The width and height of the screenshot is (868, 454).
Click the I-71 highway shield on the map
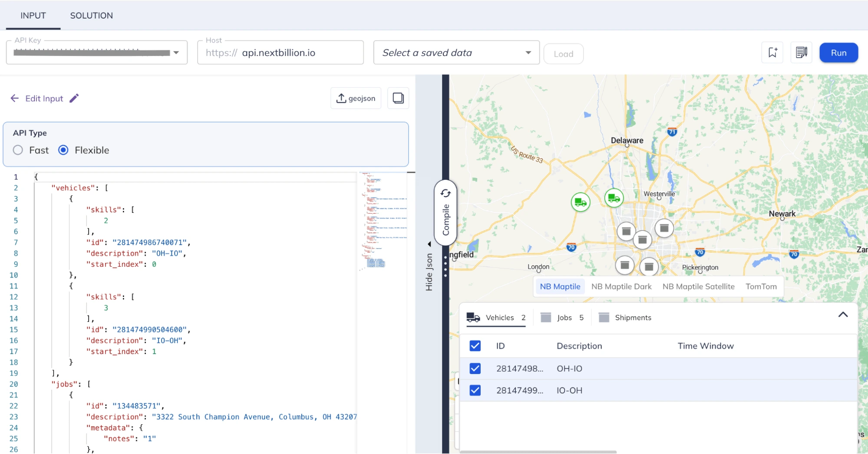[672, 132]
